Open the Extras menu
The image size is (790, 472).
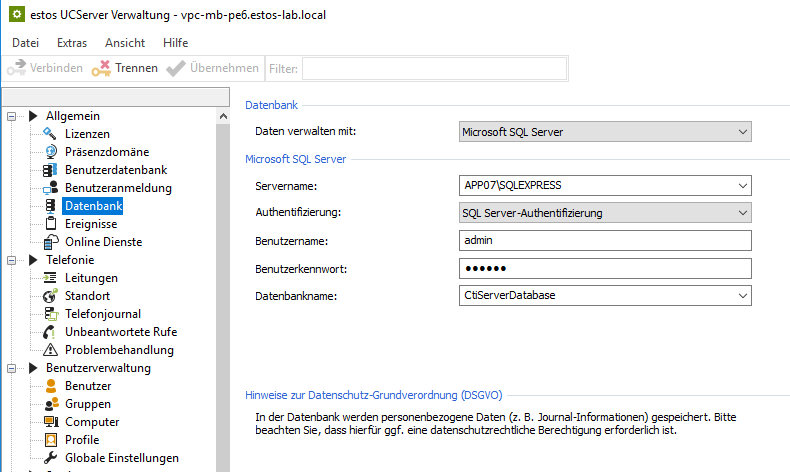pos(72,43)
